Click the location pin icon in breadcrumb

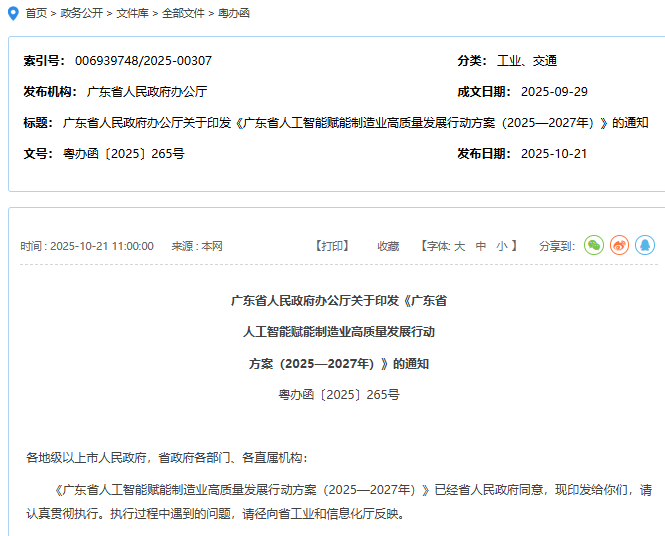[x=12, y=13]
